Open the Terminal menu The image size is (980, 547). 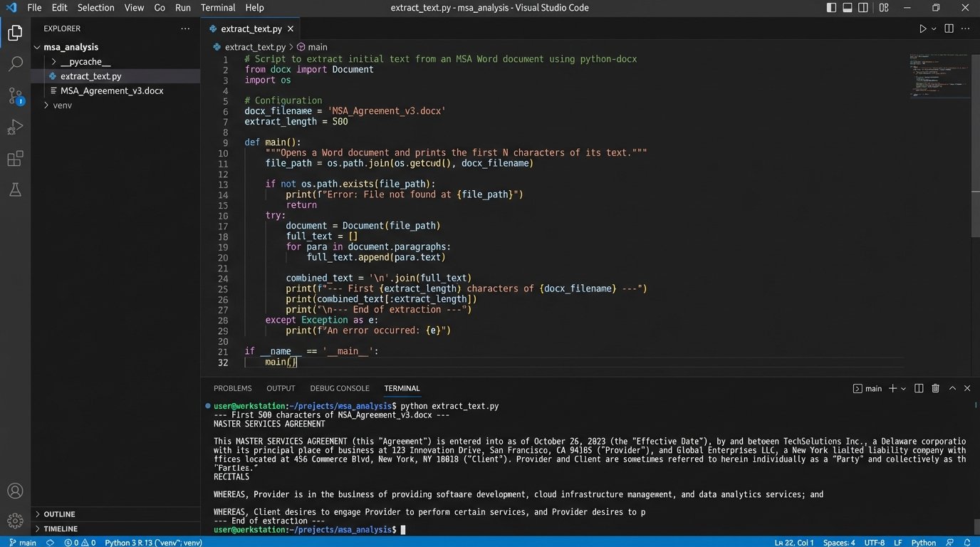click(218, 8)
